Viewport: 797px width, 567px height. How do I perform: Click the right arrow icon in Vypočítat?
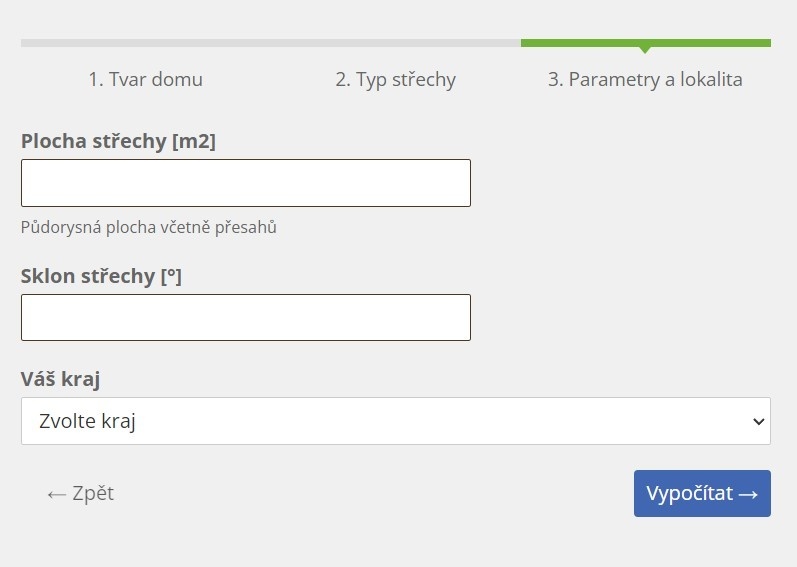click(748, 494)
